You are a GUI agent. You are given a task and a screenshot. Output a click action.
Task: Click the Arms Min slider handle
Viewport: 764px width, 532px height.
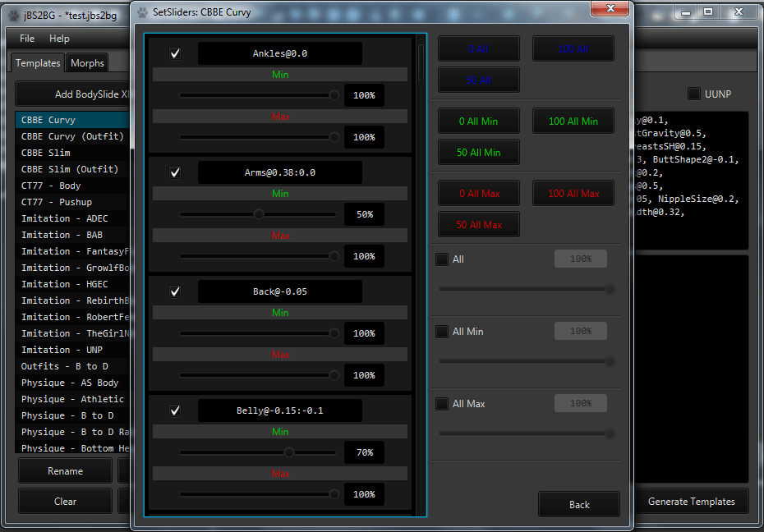259,214
